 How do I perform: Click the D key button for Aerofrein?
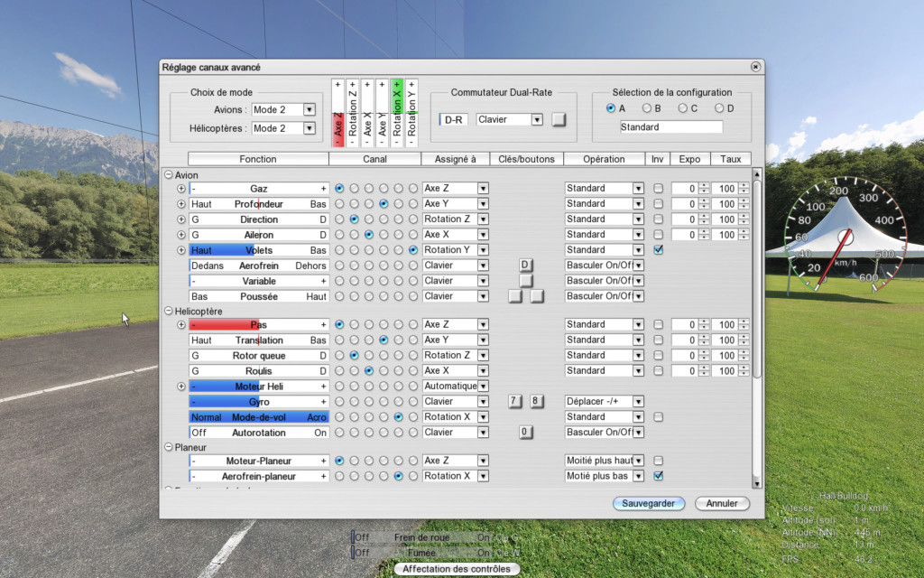pos(525,266)
